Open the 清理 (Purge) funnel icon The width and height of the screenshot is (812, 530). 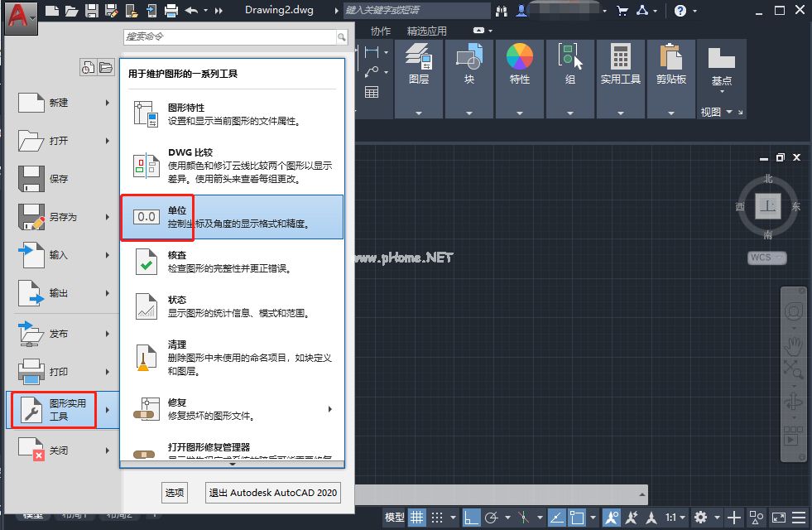click(x=146, y=358)
